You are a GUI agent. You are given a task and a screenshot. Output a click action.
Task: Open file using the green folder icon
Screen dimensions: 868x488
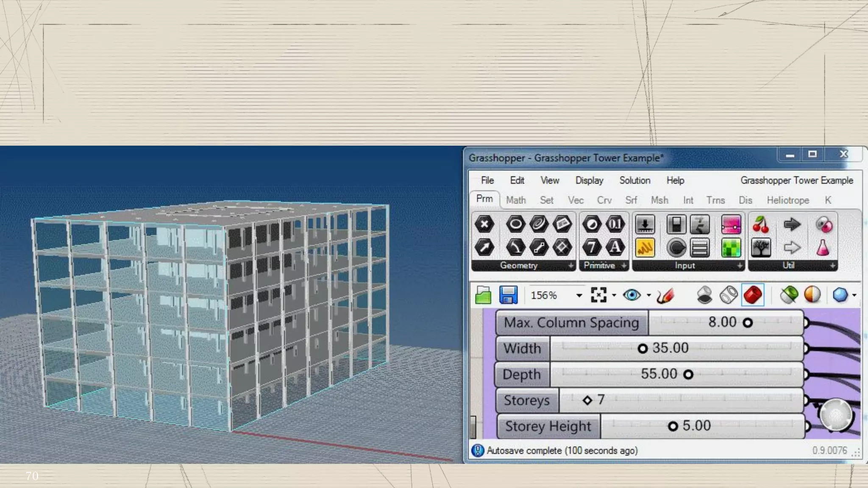(x=483, y=295)
